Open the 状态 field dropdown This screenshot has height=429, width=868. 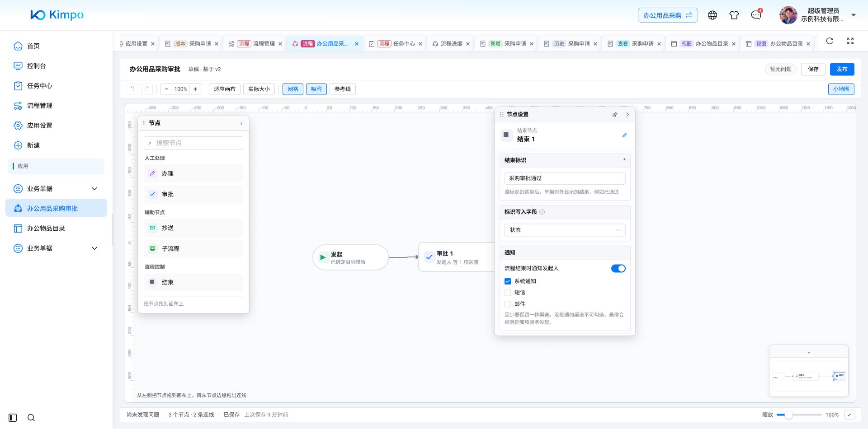coord(565,230)
